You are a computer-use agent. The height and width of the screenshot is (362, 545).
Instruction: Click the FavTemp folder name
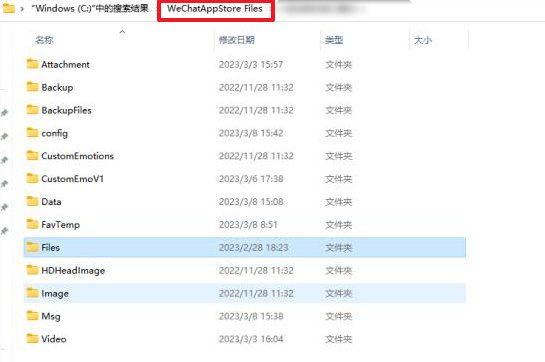point(60,225)
